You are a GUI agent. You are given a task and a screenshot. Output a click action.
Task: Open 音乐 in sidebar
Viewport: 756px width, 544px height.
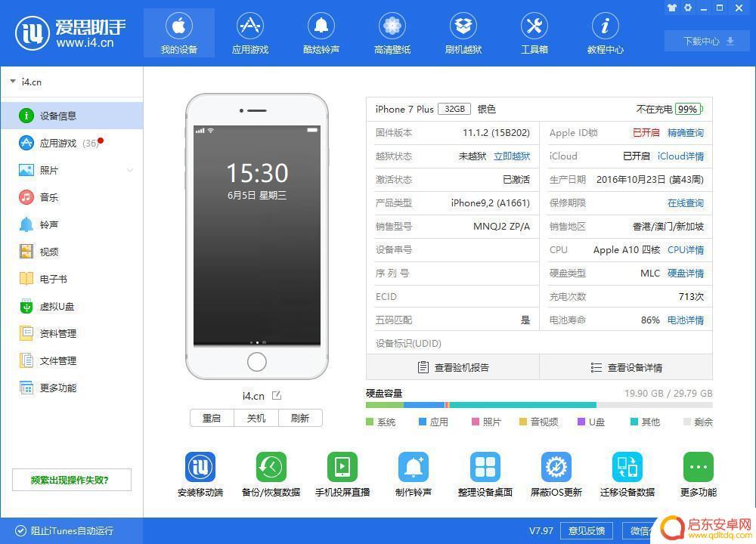(x=72, y=197)
